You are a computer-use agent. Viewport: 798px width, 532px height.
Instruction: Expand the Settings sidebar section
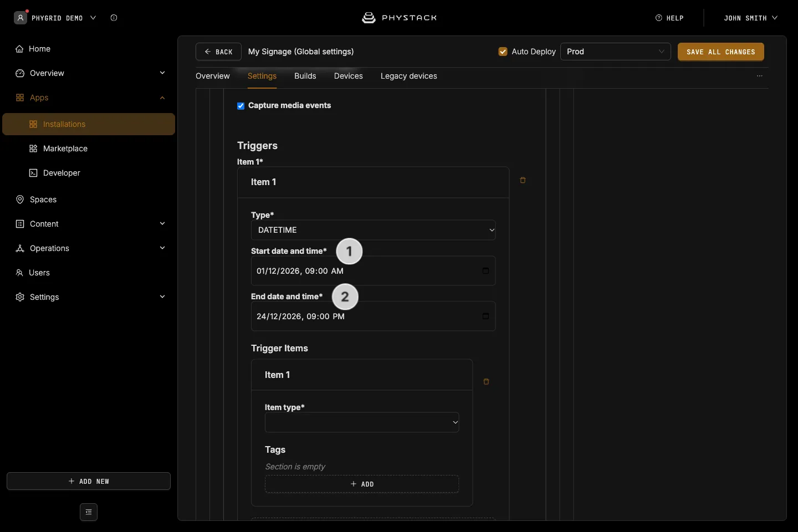(162, 297)
